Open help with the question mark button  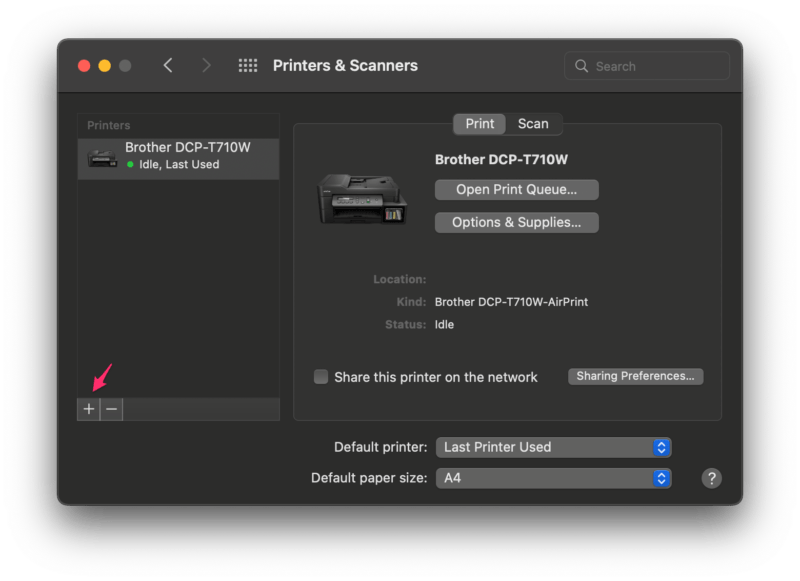[x=711, y=478]
